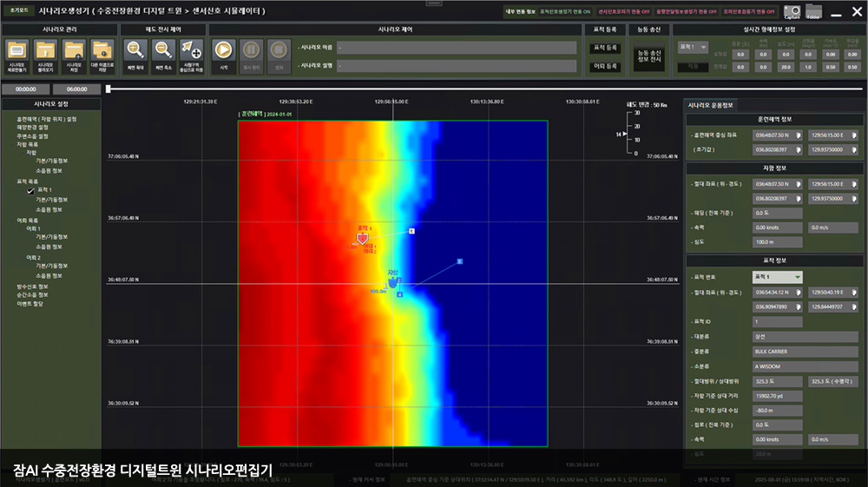Select 순간소음 정보 in the tree
The height and width of the screenshot is (487, 868).
click(x=32, y=295)
